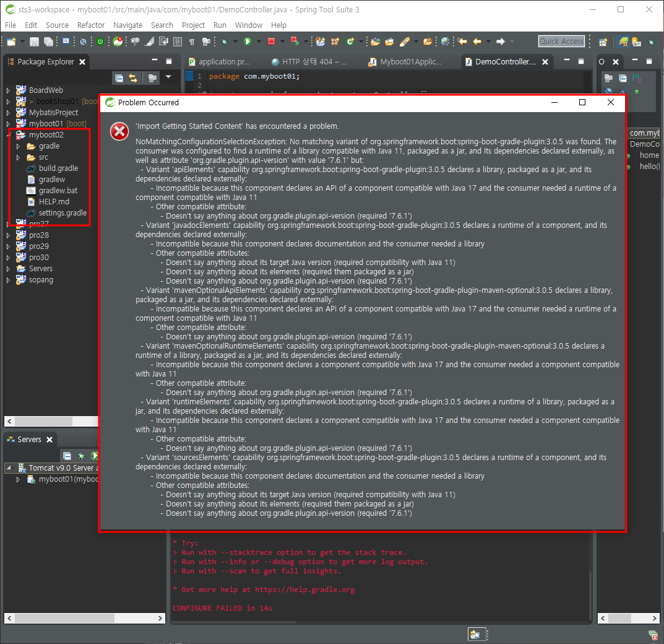Click the Display Selected Console icon at bottom
The width and height of the screenshot is (664, 644).
[475, 635]
